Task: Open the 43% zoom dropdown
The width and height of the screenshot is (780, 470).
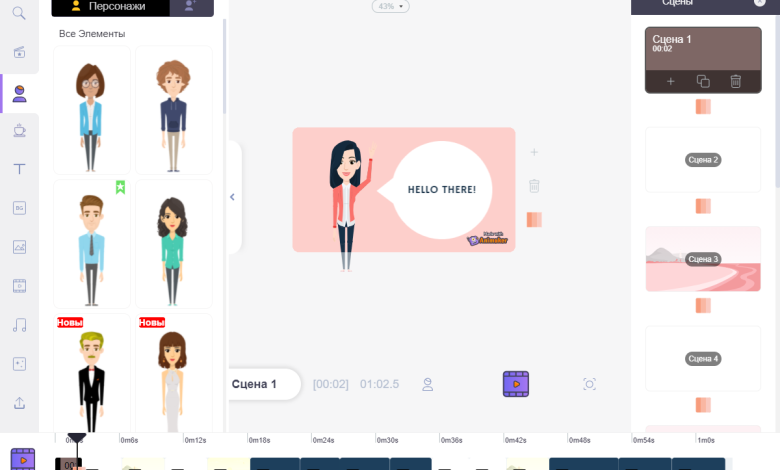Action: point(389,6)
